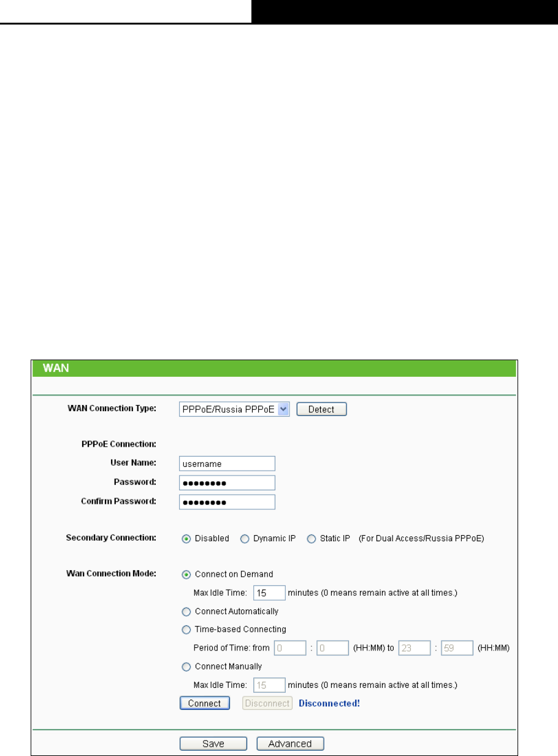The height and width of the screenshot is (756, 558).
Task: Save the WAN settings
Action: (x=213, y=744)
